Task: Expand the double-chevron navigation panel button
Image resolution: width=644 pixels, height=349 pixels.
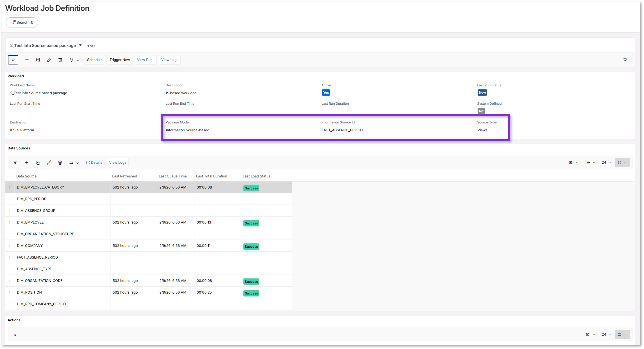Action: click(13, 60)
